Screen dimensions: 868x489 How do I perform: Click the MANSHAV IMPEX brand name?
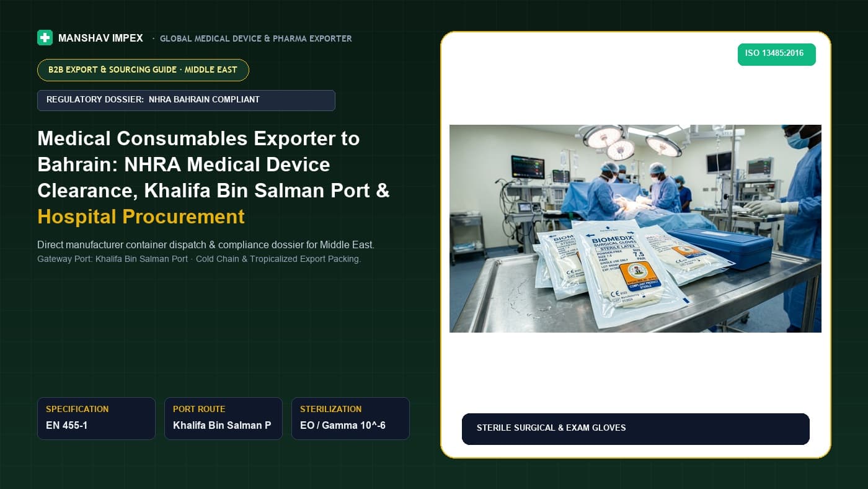100,38
